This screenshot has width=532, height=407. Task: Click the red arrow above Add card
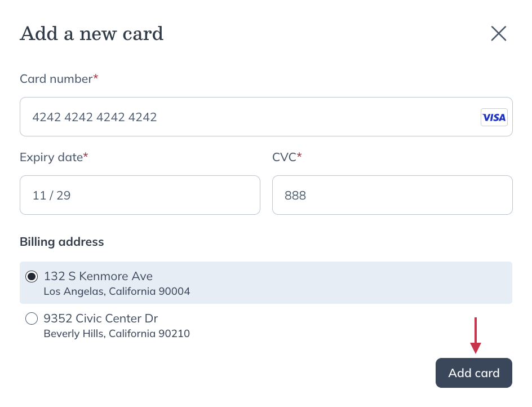point(475,335)
